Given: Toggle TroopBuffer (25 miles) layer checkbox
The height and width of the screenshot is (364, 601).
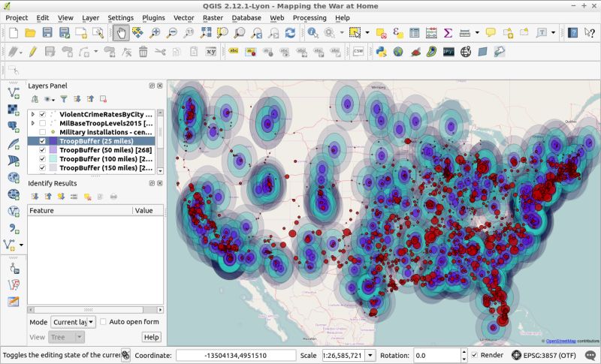Looking at the screenshot, I should tap(43, 141).
